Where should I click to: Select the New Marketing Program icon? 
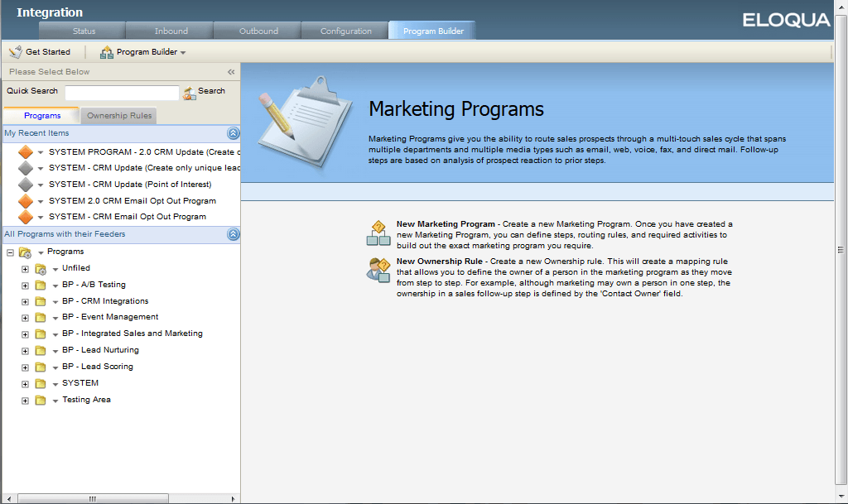tap(378, 233)
